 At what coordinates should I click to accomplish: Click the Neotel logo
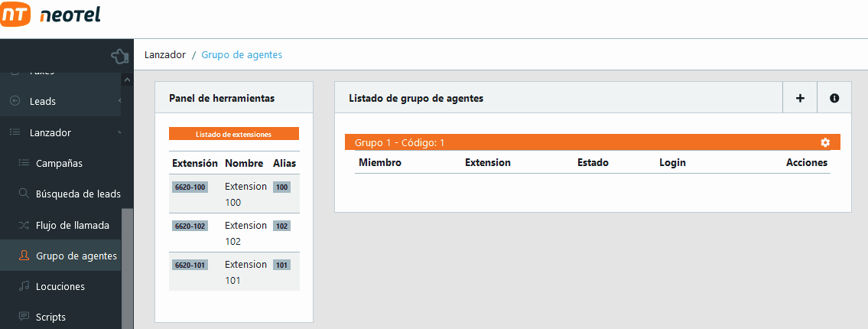(51, 15)
